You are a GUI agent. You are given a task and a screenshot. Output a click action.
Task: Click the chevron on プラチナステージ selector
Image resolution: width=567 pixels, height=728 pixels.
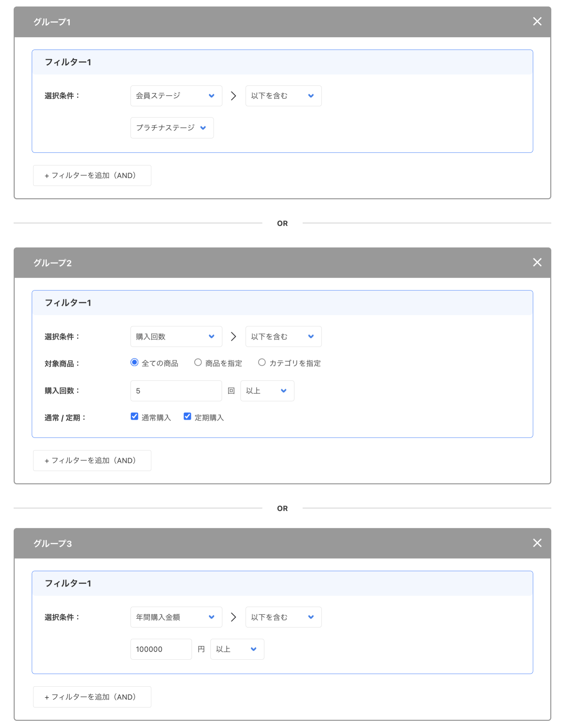(x=203, y=128)
